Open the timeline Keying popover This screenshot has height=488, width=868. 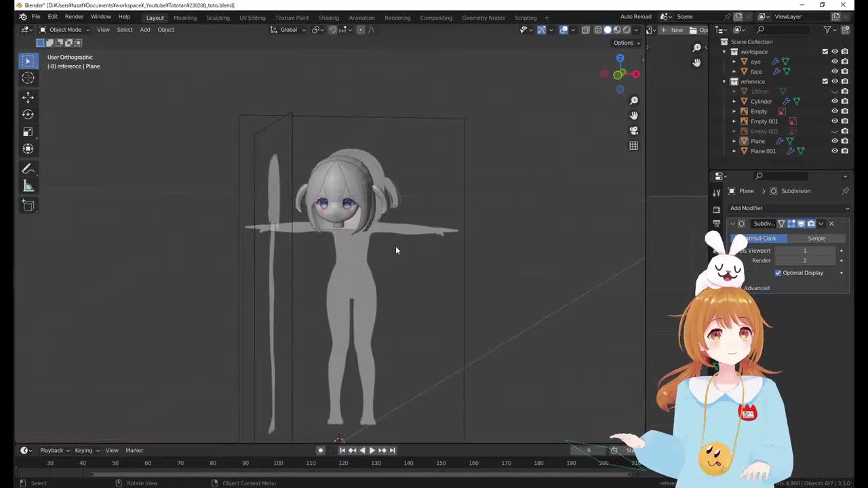pyautogui.click(x=87, y=450)
